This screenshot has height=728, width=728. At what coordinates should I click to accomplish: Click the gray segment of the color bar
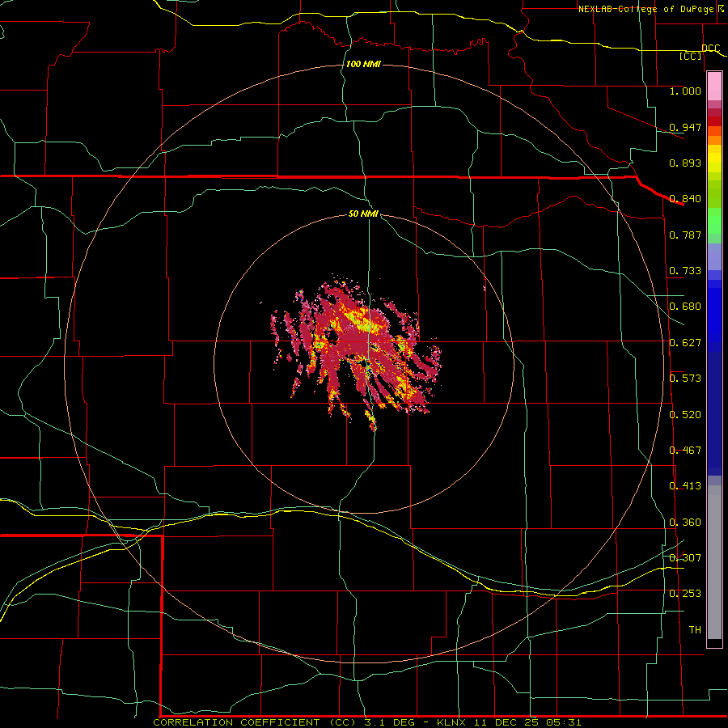point(714,562)
